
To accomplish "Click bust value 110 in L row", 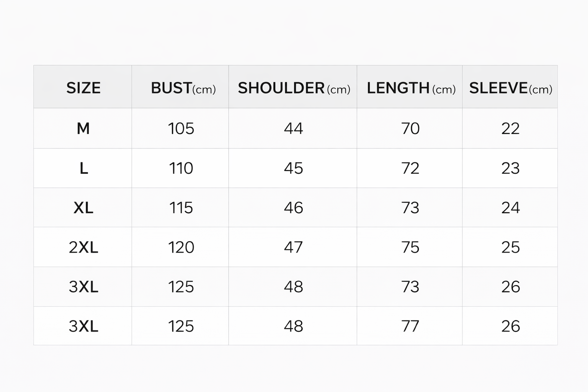I will pyautogui.click(x=181, y=168).
